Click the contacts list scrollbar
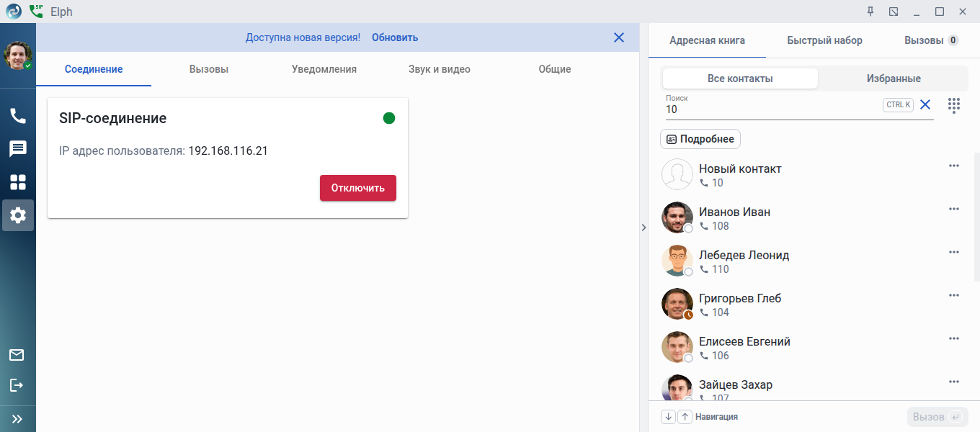 (976, 216)
